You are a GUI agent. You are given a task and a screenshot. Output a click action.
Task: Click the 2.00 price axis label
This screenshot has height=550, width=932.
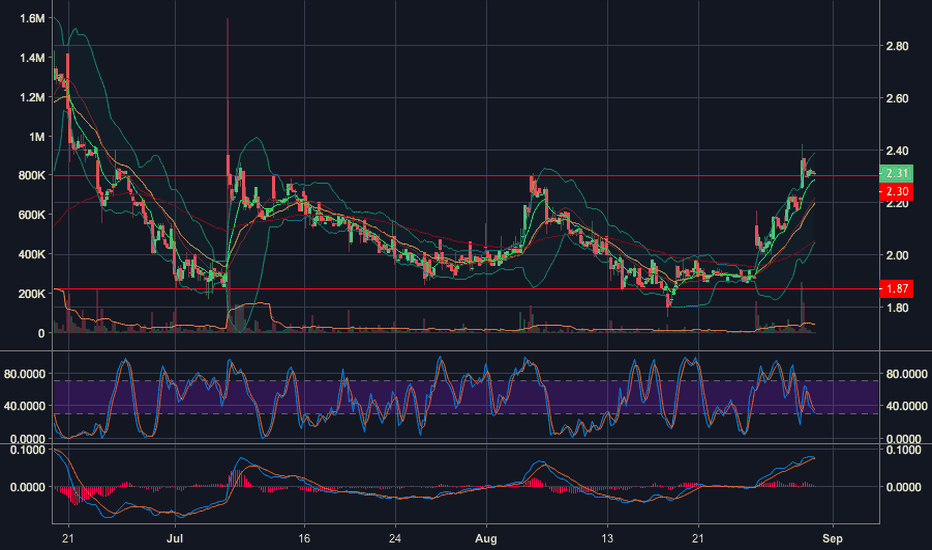click(x=897, y=255)
